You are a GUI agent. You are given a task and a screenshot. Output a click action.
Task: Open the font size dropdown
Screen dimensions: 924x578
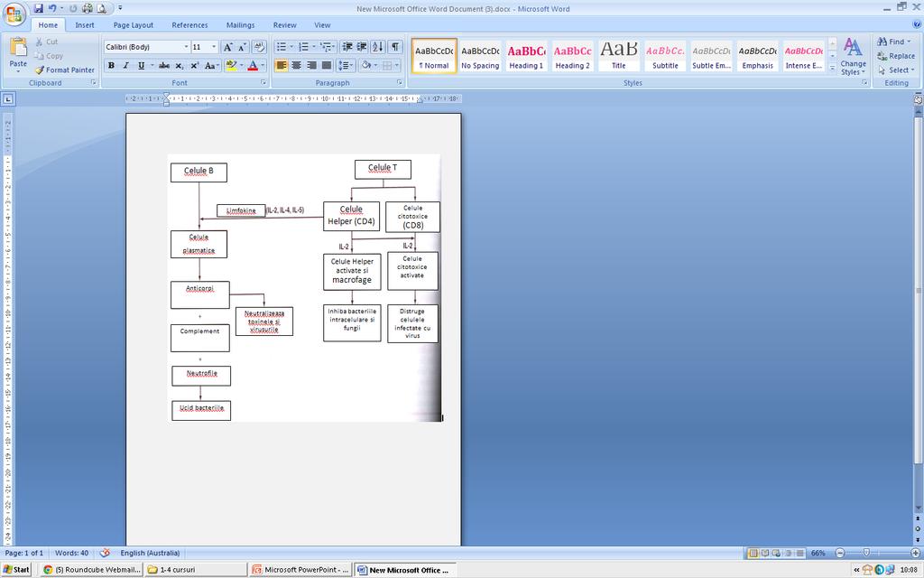pos(214,47)
